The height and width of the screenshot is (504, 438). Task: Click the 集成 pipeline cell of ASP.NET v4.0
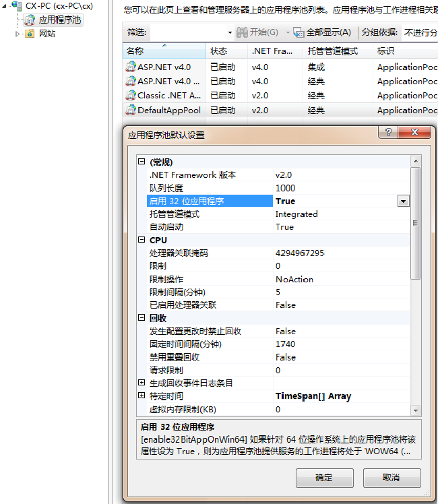316,67
